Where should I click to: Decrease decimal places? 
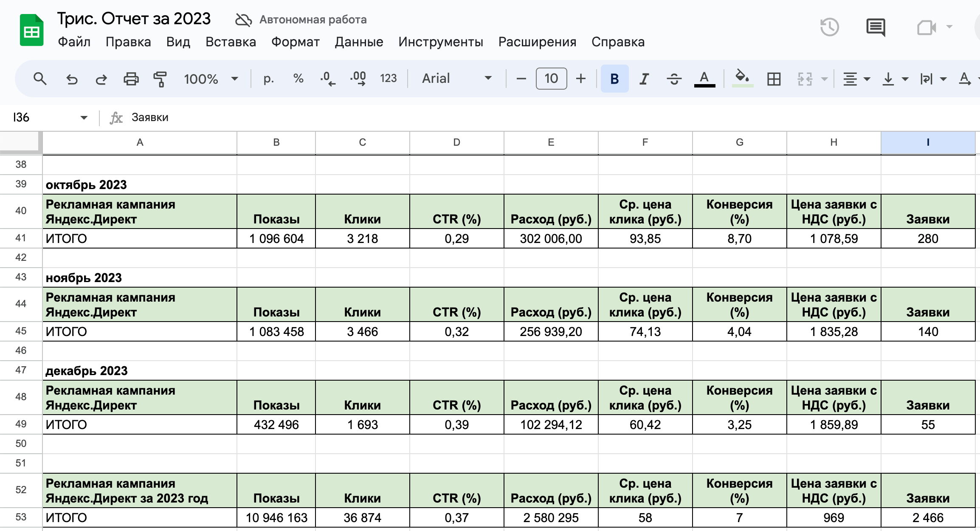(x=327, y=79)
